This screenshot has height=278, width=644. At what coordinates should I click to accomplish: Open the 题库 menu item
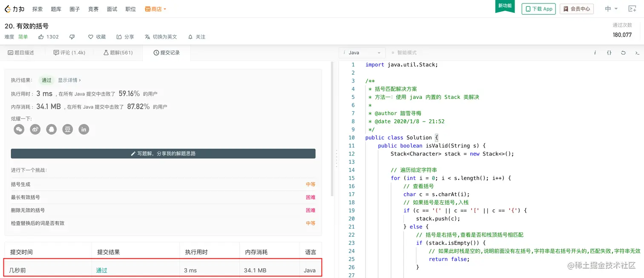56,9
